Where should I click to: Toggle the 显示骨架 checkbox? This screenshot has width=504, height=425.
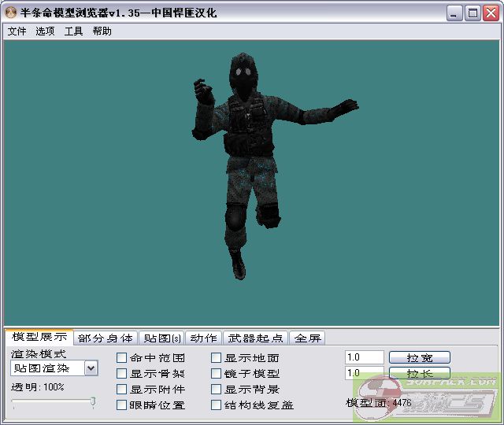point(122,374)
